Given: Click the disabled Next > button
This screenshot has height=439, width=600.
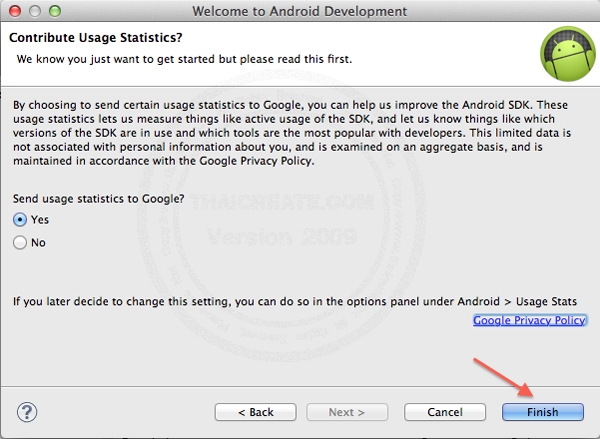Looking at the screenshot, I should [347, 412].
